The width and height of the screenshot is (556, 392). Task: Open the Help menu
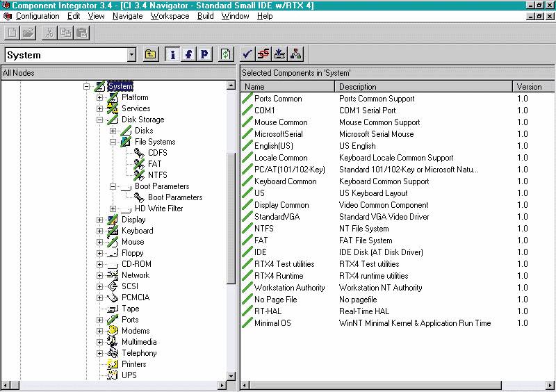(265, 16)
